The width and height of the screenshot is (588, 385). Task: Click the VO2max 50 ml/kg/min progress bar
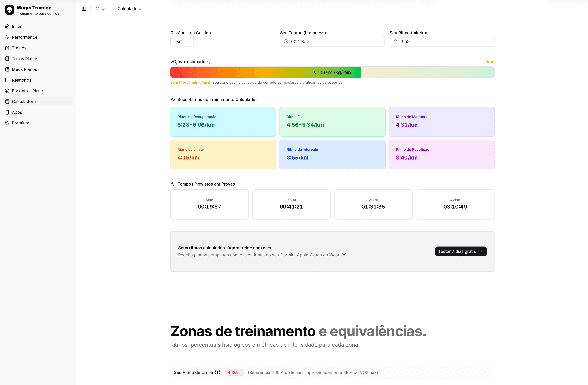pyautogui.click(x=332, y=72)
